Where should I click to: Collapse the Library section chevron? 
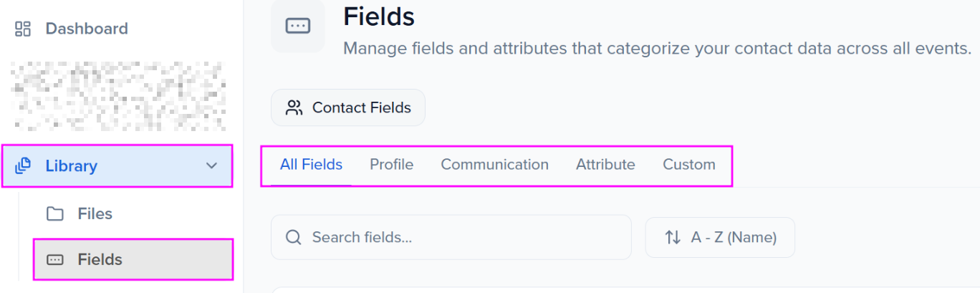[x=211, y=165]
